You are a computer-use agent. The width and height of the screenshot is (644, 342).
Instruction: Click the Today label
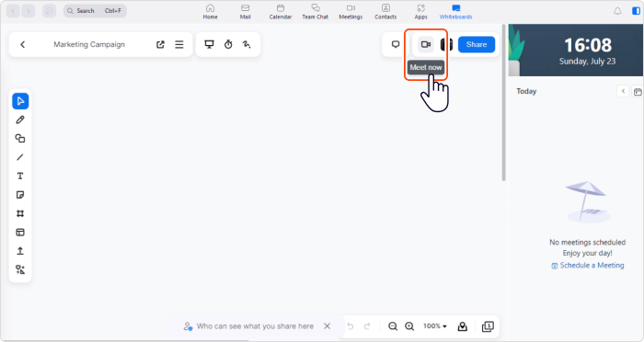point(526,91)
